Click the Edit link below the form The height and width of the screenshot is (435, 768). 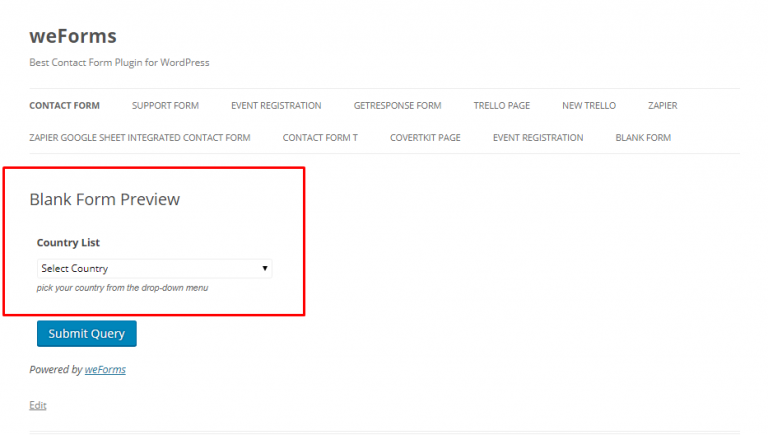point(38,405)
